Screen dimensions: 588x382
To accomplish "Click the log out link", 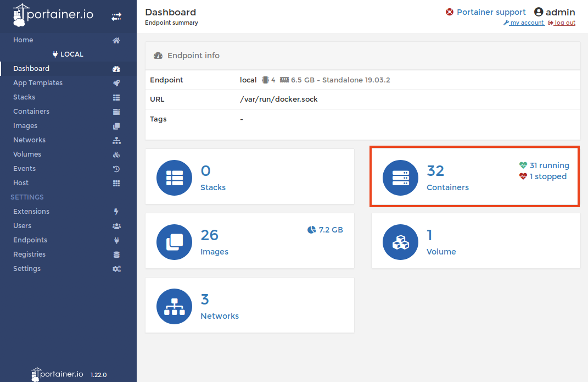I will [x=564, y=23].
